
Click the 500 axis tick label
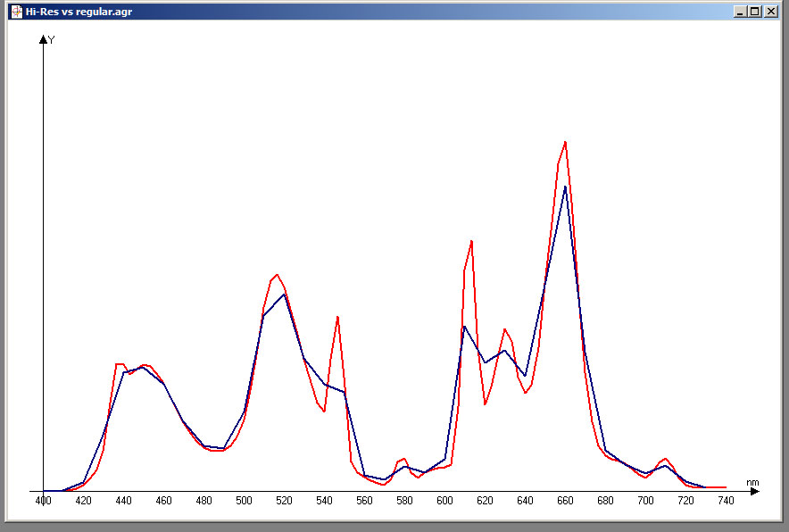pos(244,500)
